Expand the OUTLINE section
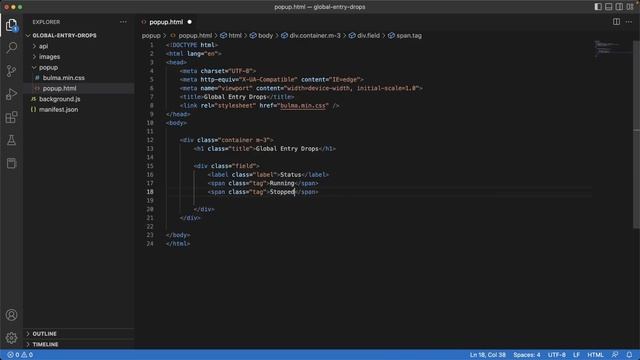This screenshot has width=640, height=360. 44,333
